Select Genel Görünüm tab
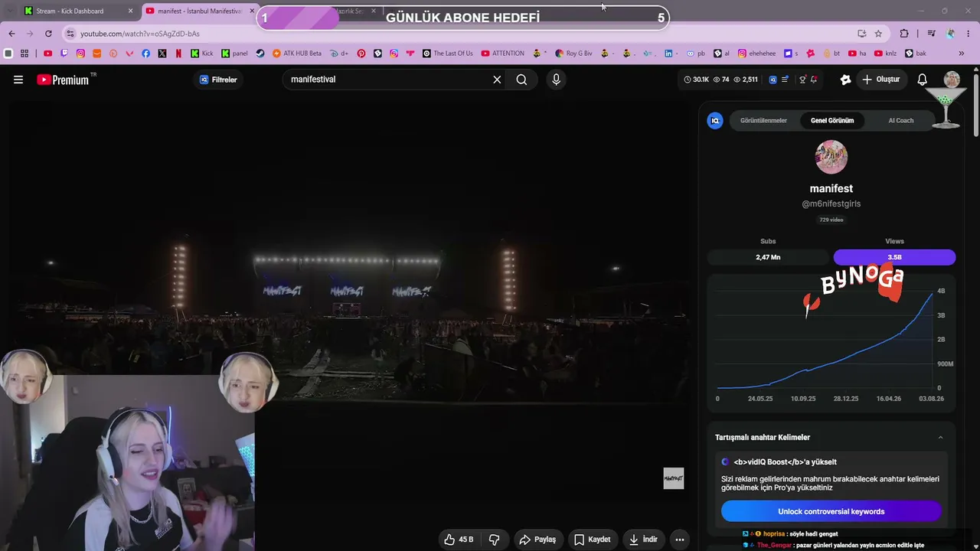The width and height of the screenshot is (980, 551). 832,120
